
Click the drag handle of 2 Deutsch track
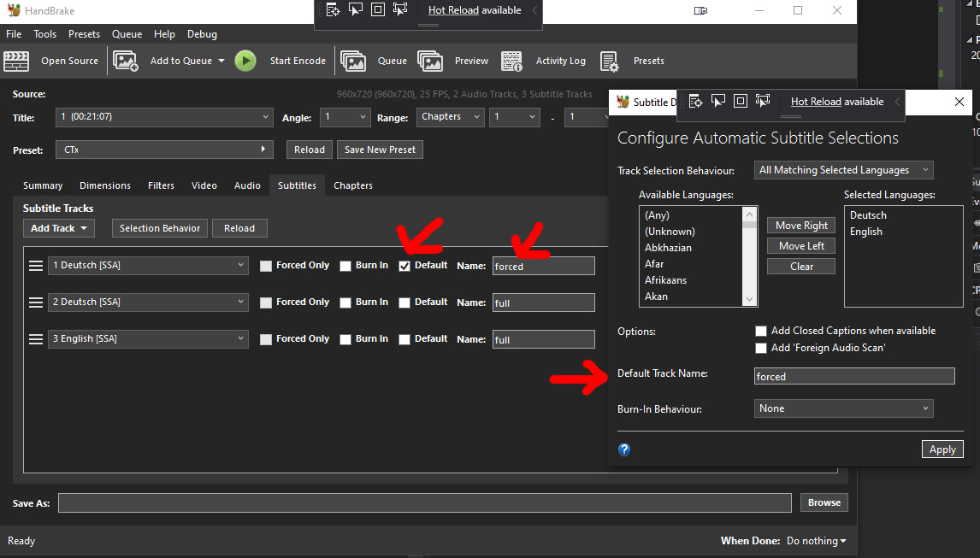36,302
